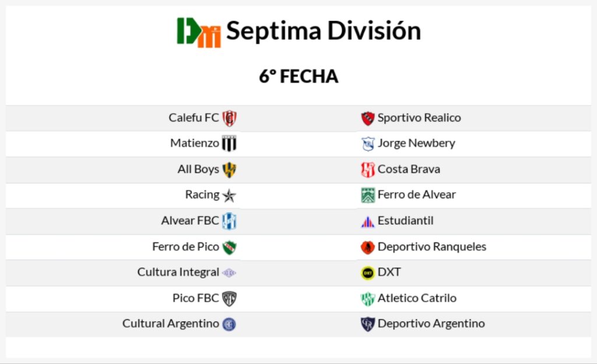Click the DM league logo in header
Viewport: 597px width, 364px height.
[199, 32]
